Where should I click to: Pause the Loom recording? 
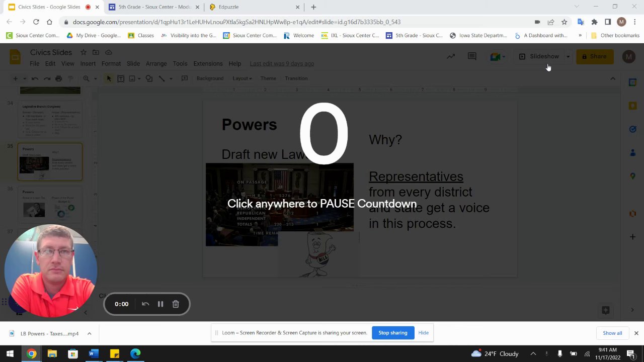coord(160,304)
